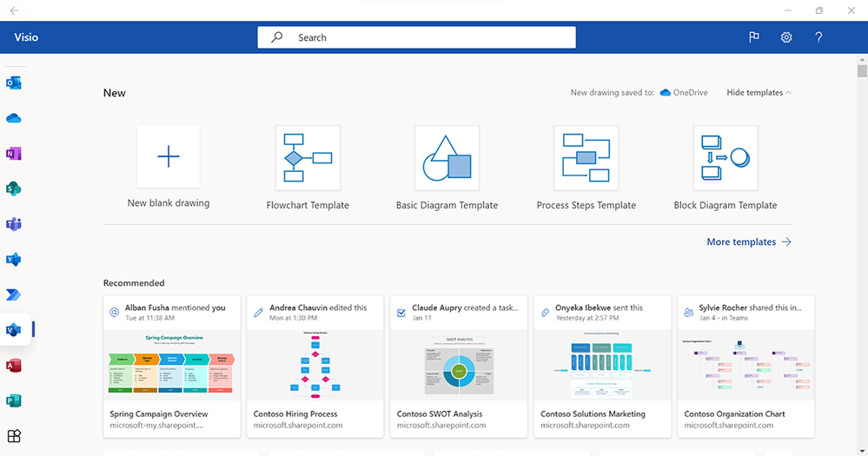Open Contoso Organization Chart preview thumbnail
The width and height of the screenshot is (868, 456).
[x=746, y=366]
